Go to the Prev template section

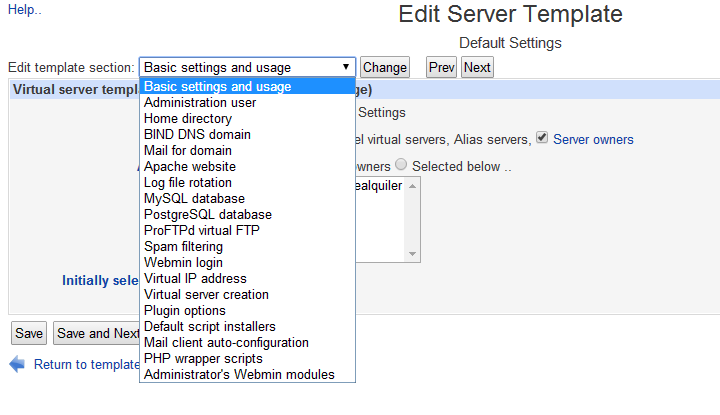click(x=441, y=67)
